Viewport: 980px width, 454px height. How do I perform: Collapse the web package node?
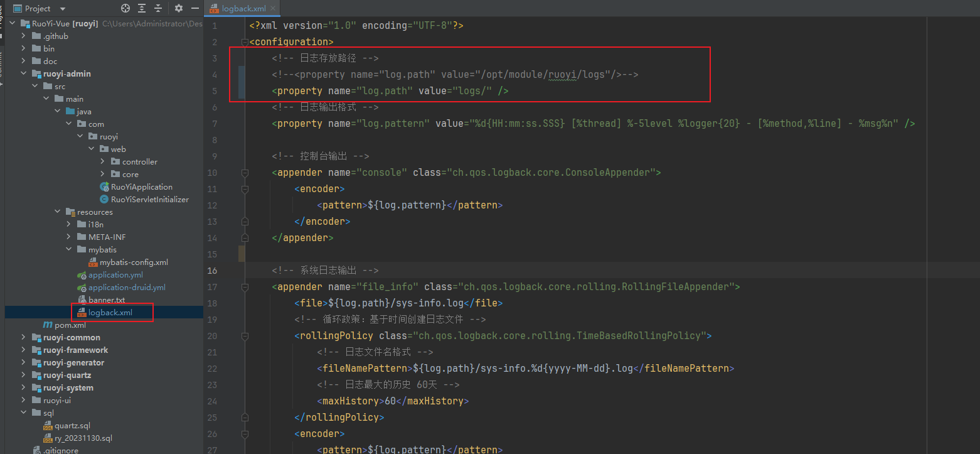click(x=92, y=149)
